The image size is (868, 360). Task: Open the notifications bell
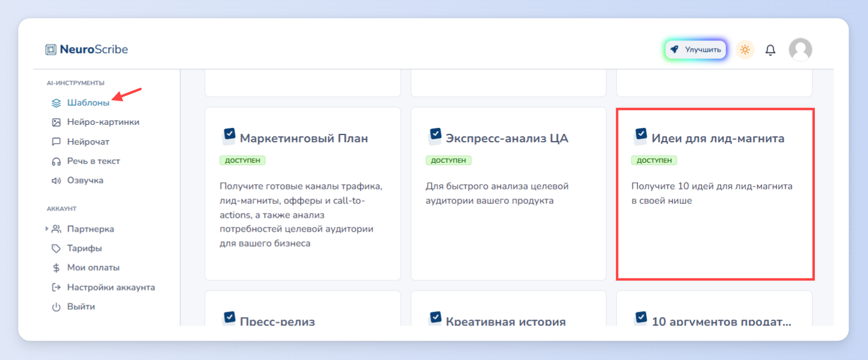[x=770, y=49]
